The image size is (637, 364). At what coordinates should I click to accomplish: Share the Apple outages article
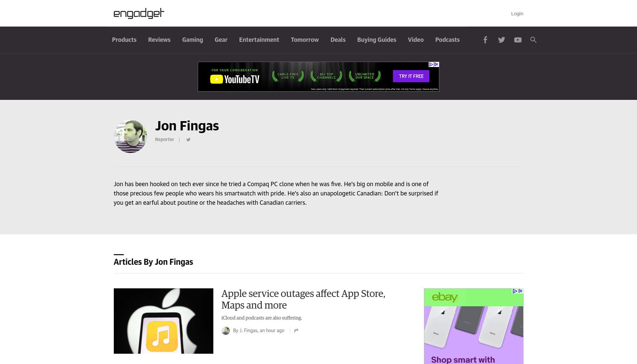coord(296,330)
